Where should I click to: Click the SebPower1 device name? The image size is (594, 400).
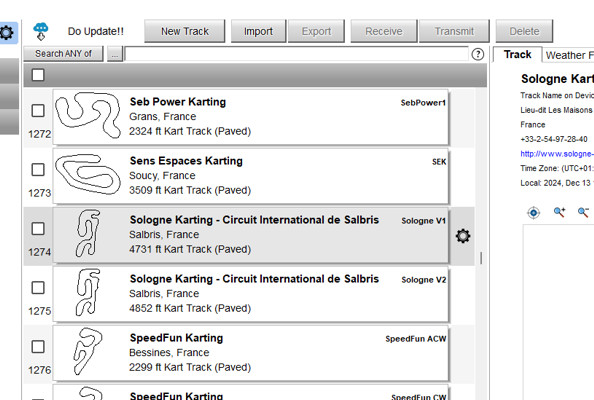click(x=423, y=103)
